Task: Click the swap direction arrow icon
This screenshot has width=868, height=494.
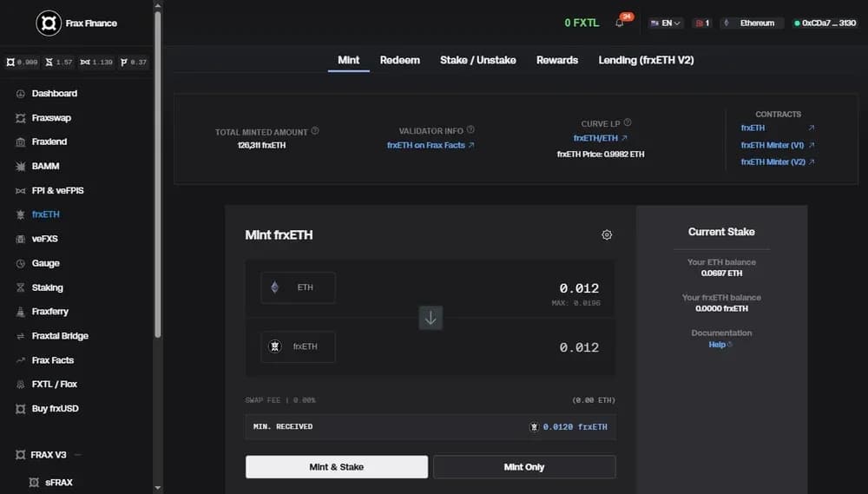Action: pyautogui.click(x=431, y=318)
